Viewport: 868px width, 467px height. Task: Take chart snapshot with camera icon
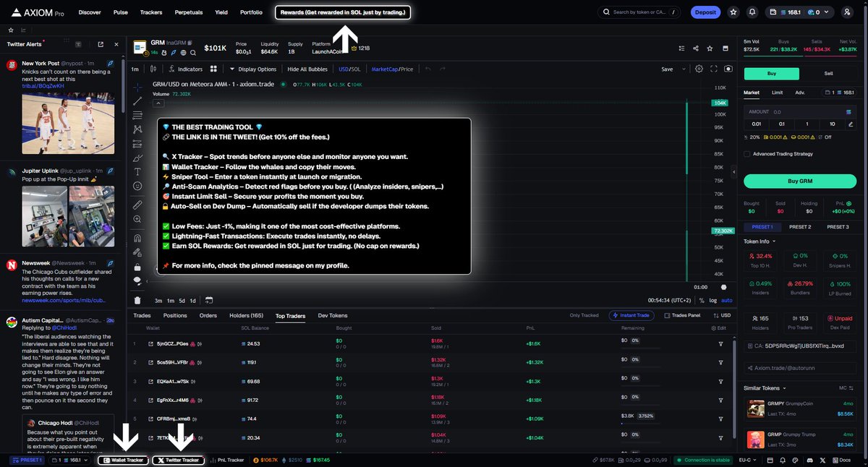[728, 69]
